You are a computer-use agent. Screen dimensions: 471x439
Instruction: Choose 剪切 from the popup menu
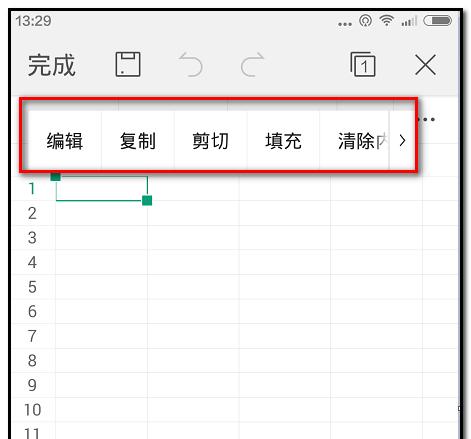pos(210,141)
